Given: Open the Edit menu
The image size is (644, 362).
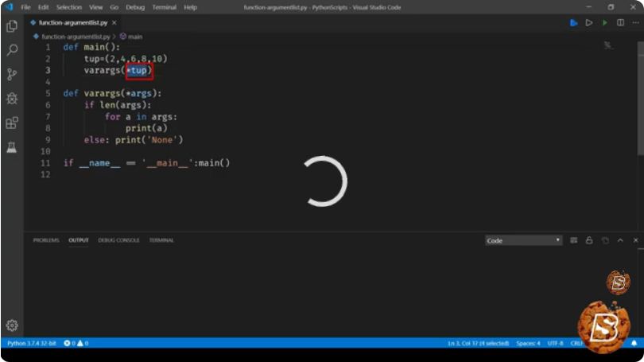Looking at the screenshot, I should coord(43,7).
